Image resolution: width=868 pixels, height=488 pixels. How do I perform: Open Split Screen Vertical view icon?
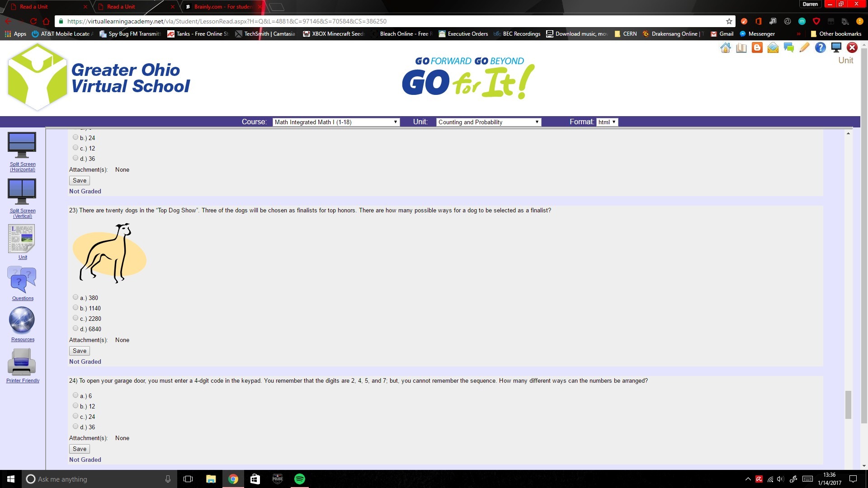[22, 192]
